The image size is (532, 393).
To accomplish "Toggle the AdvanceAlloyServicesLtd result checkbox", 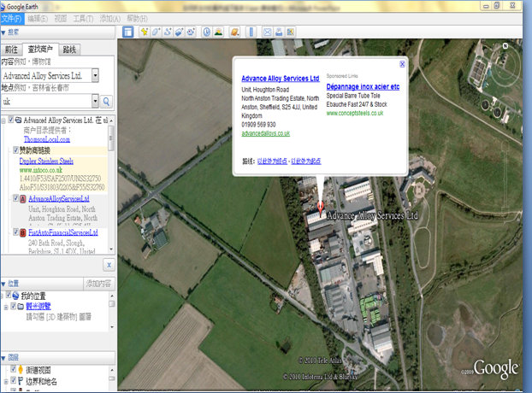I will [x=15, y=198].
